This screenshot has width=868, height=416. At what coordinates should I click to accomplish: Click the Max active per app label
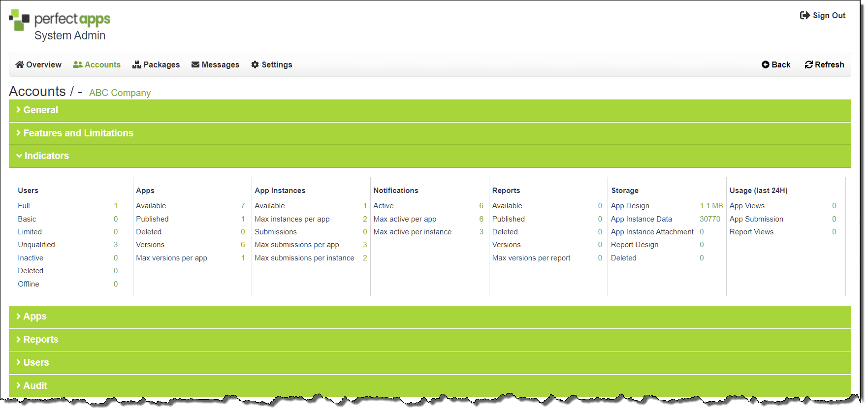[405, 219]
